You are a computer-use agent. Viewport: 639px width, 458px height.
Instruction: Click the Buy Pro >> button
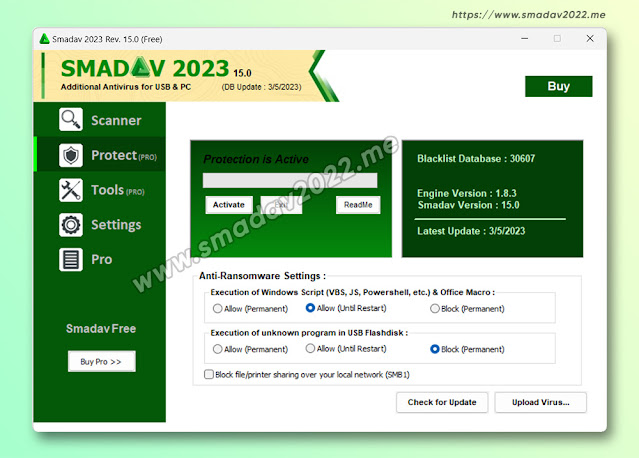click(101, 361)
